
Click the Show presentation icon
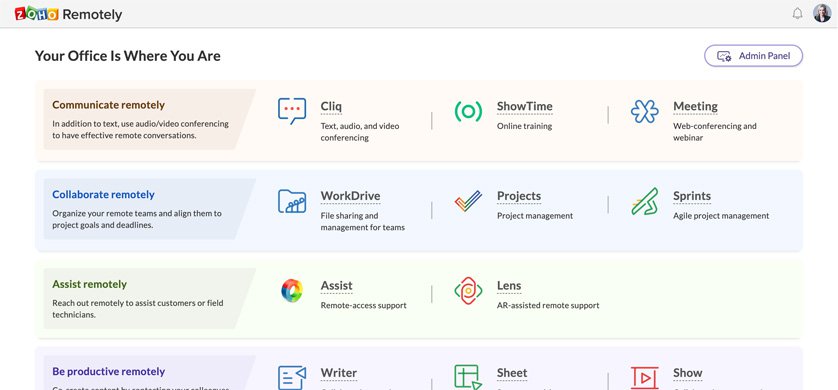[645, 378]
